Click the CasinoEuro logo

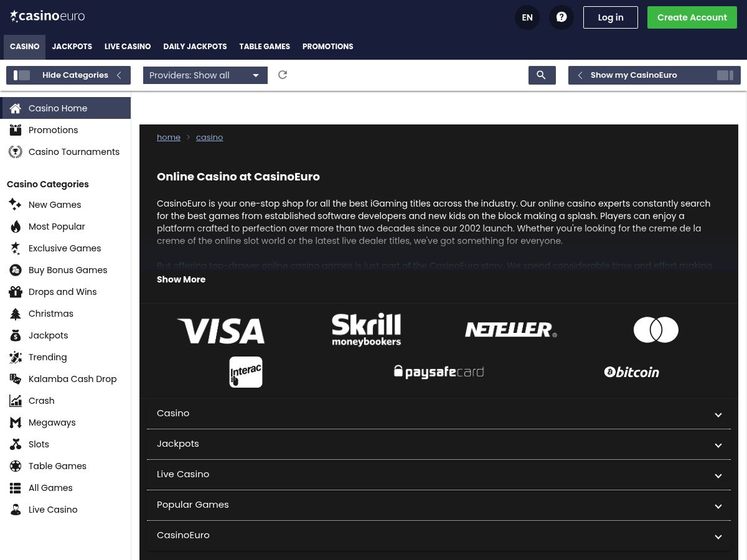tap(47, 16)
